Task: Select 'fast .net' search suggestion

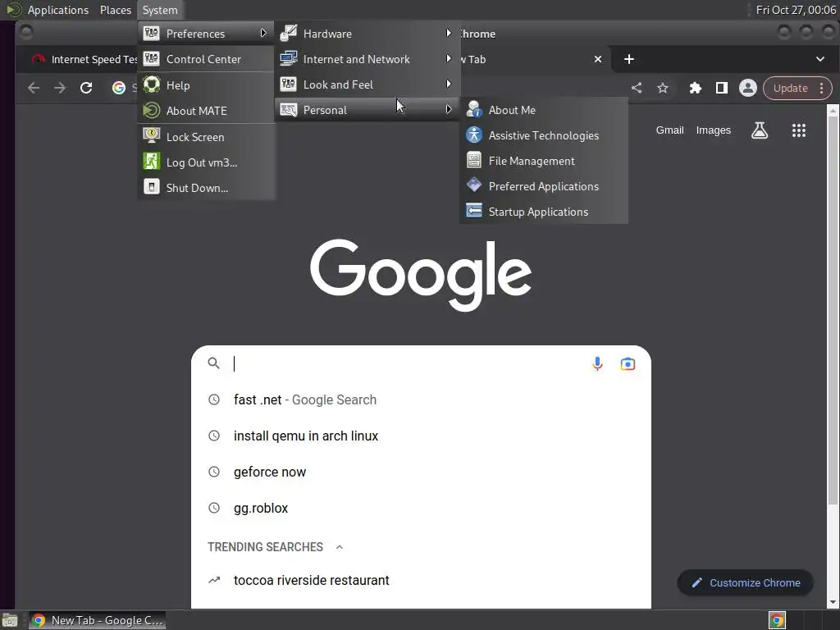Action: coord(421,399)
